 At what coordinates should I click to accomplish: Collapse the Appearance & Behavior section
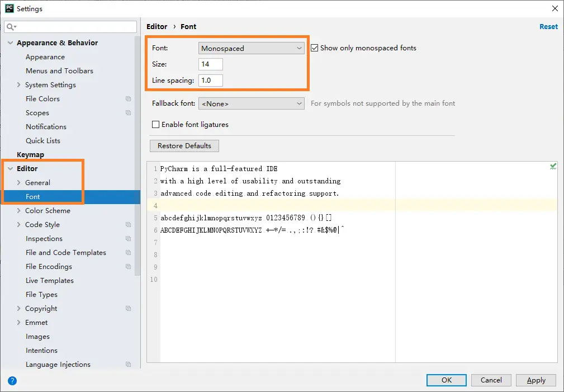coord(11,43)
